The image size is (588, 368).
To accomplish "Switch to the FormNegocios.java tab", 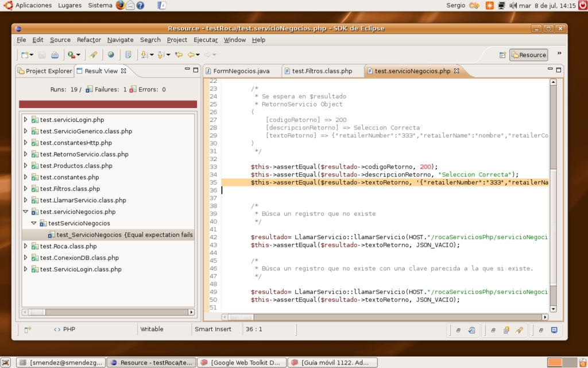I will click(x=241, y=71).
